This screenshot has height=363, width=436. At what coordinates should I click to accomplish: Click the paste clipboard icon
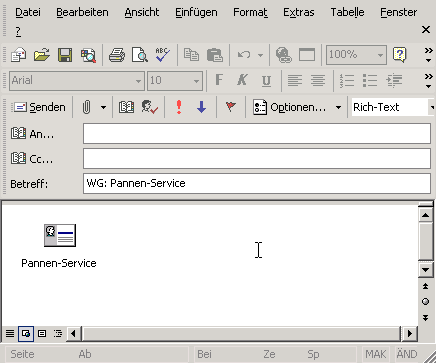tap(215, 55)
